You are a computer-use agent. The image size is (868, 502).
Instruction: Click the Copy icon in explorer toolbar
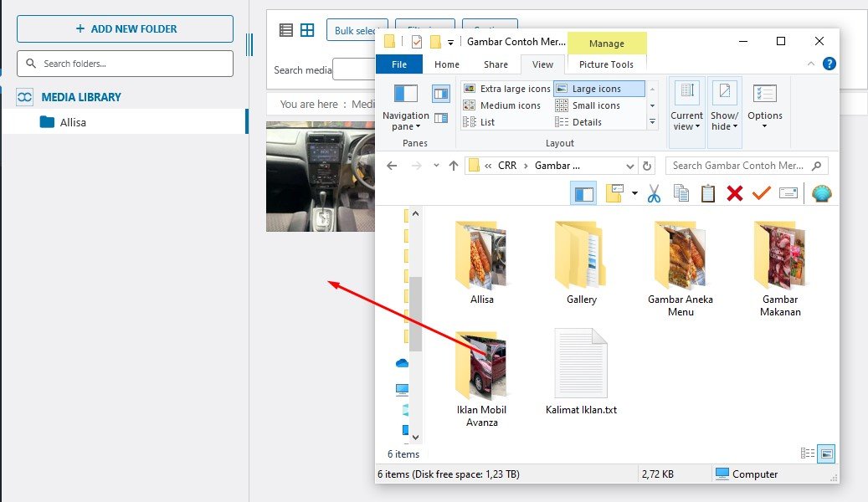pyautogui.click(x=681, y=194)
